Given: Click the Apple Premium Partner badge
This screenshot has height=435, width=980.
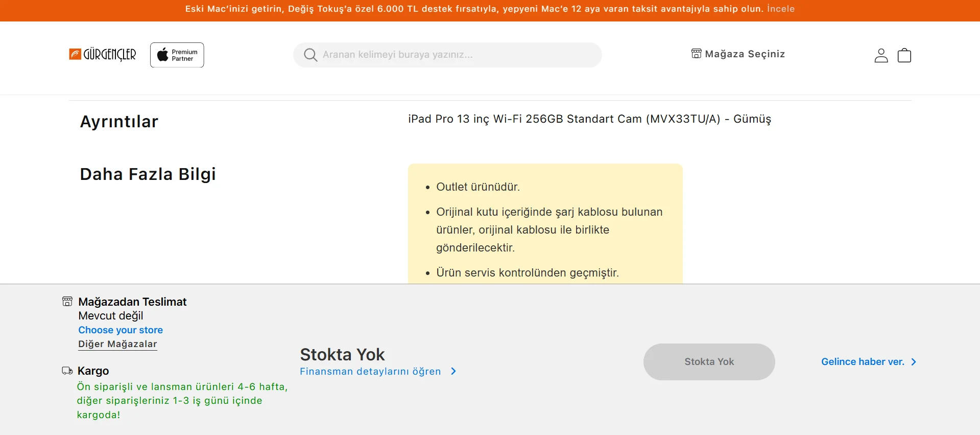Looking at the screenshot, I should (x=177, y=55).
